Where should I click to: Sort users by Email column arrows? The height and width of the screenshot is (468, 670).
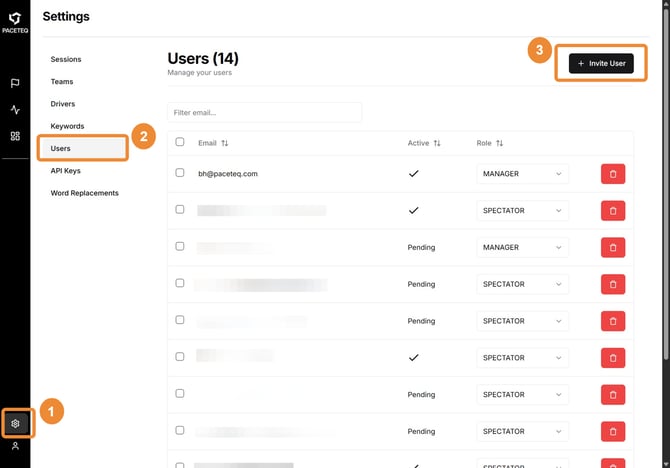click(x=225, y=143)
